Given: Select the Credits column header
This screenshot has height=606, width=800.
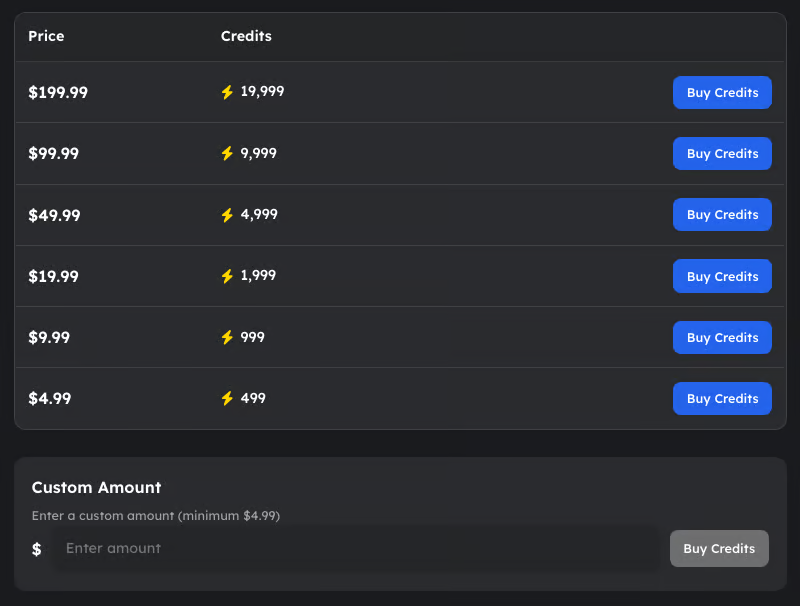Looking at the screenshot, I should point(246,36).
